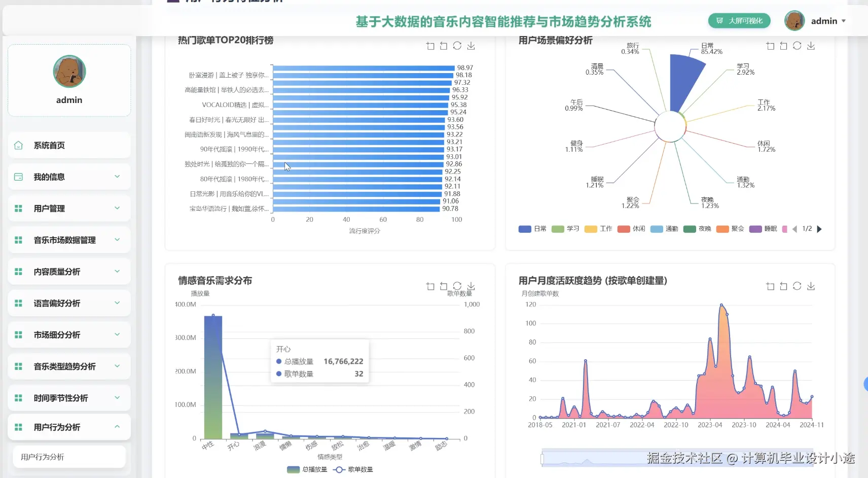The image size is (868, 478).
Task: Select zoom tool on 情感音乐需求分布 chart
Action: click(x=429, y=286)
